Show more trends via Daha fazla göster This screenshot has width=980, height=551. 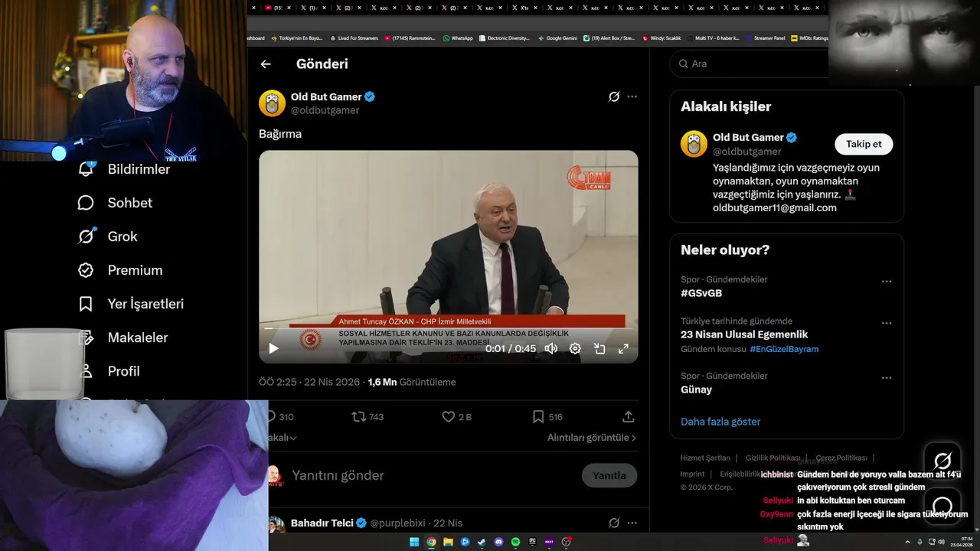coord(720,422)
